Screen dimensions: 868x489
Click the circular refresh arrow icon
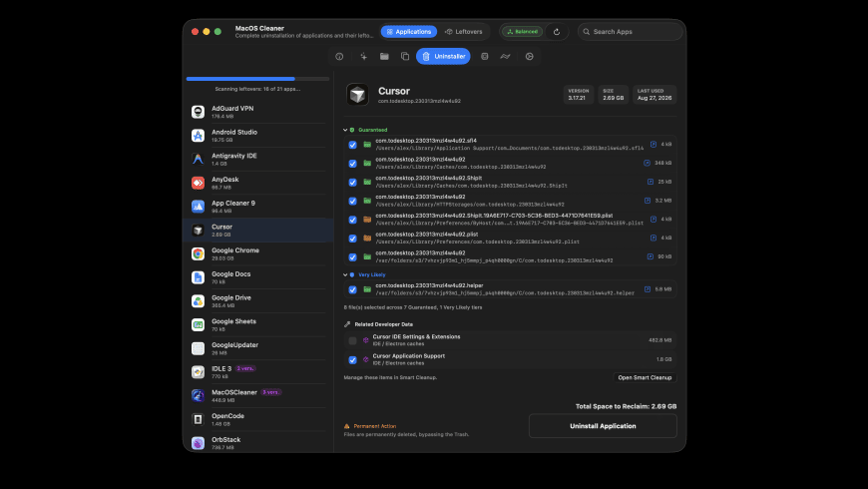[x=557, y=32]
